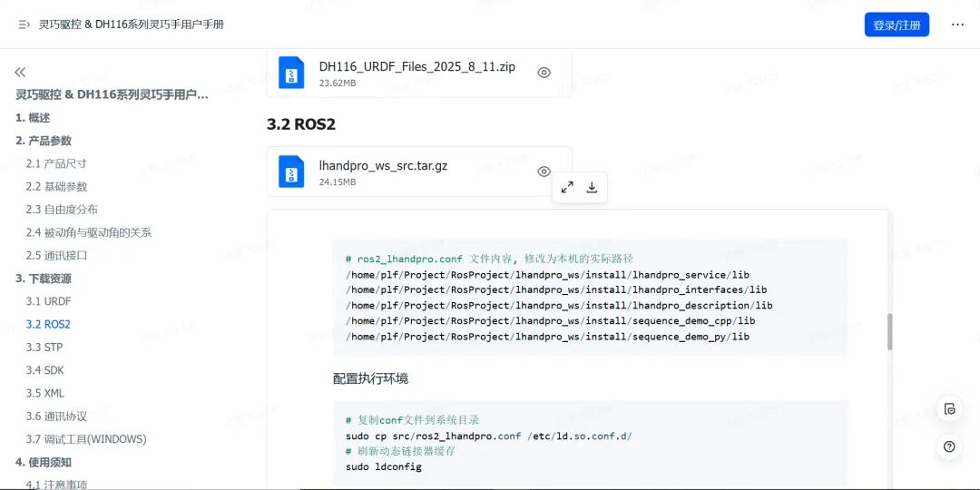This screenshot has width=980, height=490.
Task: Preview lhandpro_ws_src.tar.gz with eye icon
Action: [544, 171]
